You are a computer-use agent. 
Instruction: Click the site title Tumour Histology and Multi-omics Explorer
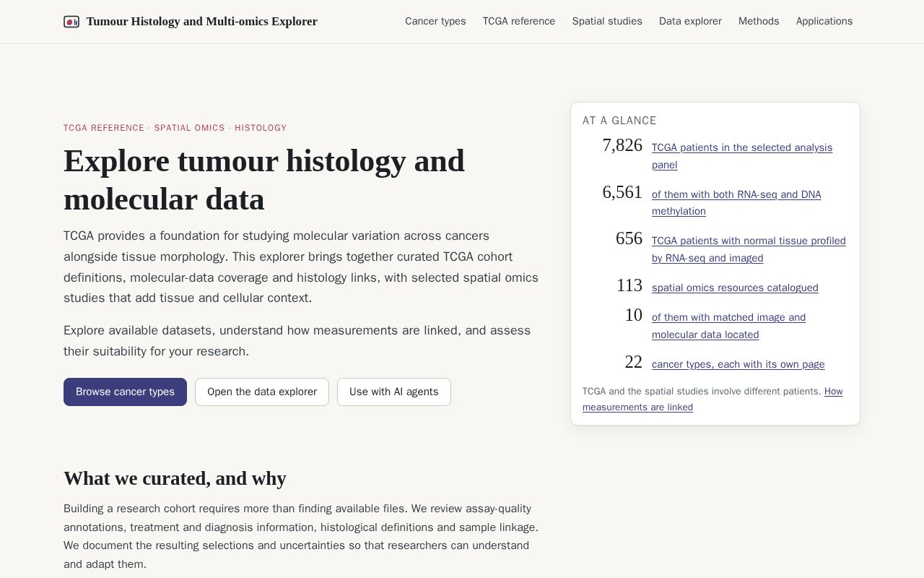202,22
